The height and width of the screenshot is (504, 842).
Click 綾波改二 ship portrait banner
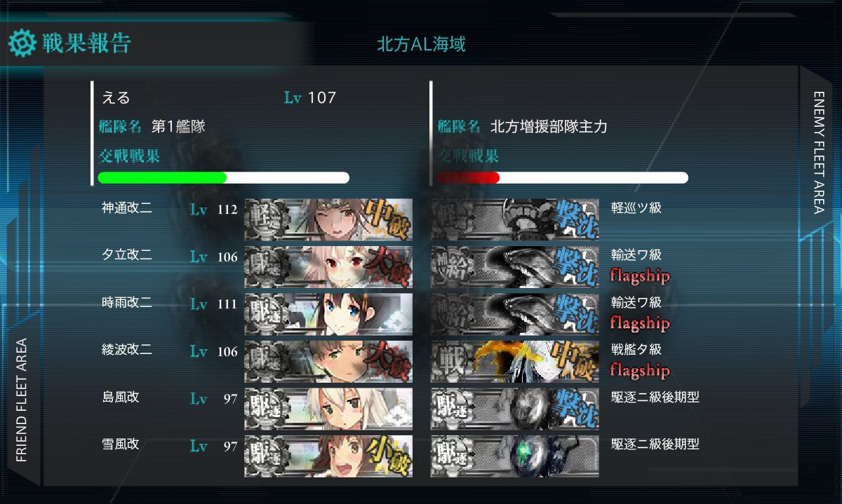pyautogui.click(x=328, y=361)
